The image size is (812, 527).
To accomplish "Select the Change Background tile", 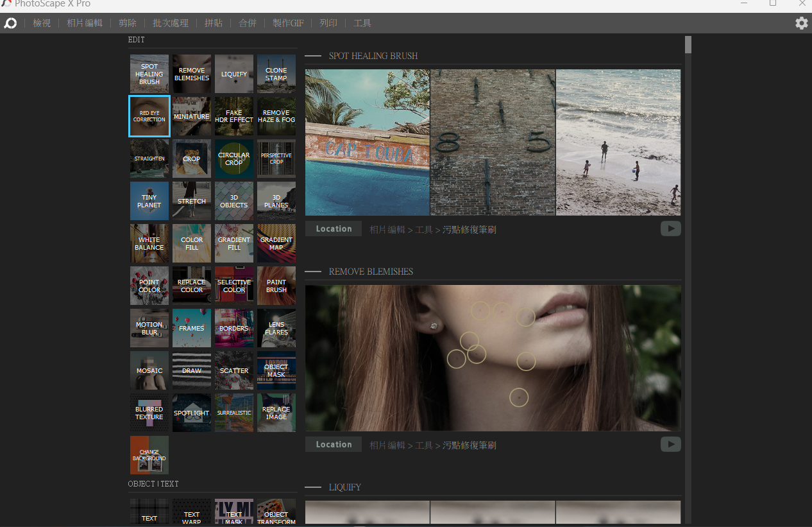I will tap(149, 455).
